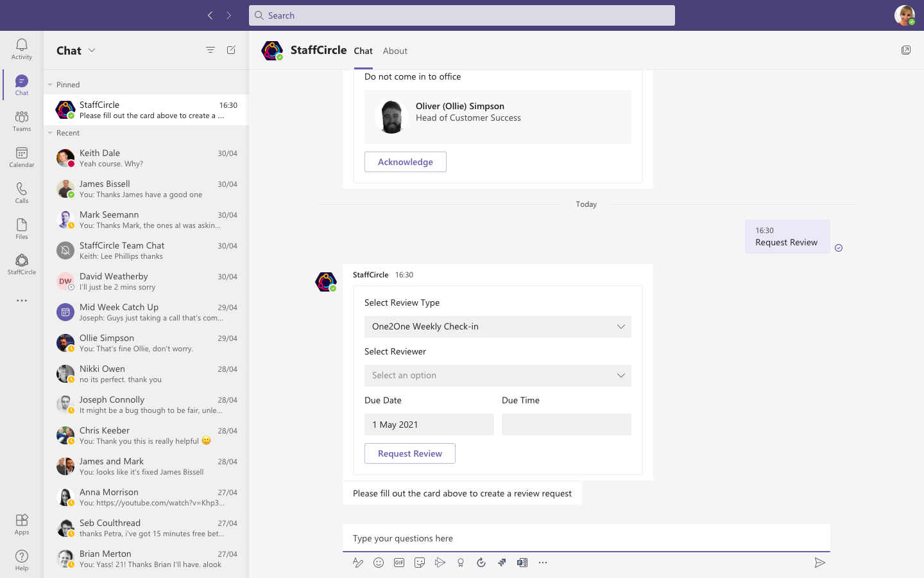Screen dimensions: 924x578
Task: Open chat with Joseph Connolly
Action: [146, 405]
